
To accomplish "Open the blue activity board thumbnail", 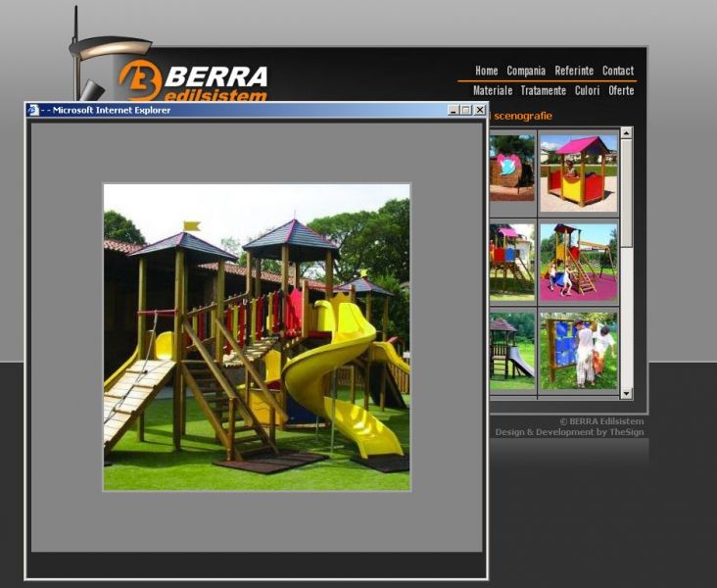I will click(578, 350).
